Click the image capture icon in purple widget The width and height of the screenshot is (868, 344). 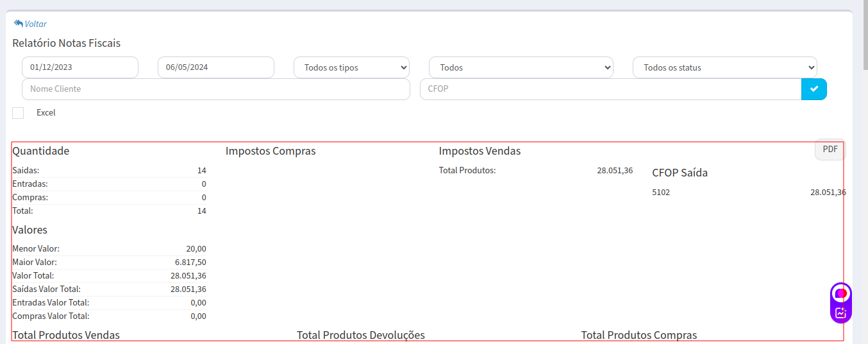[840, 313]
